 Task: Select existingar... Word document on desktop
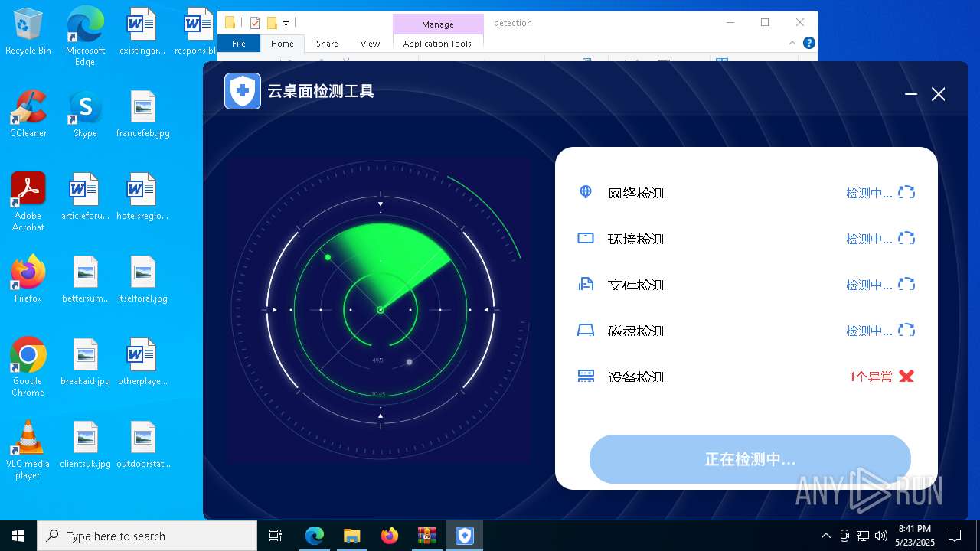pos(142,32)
